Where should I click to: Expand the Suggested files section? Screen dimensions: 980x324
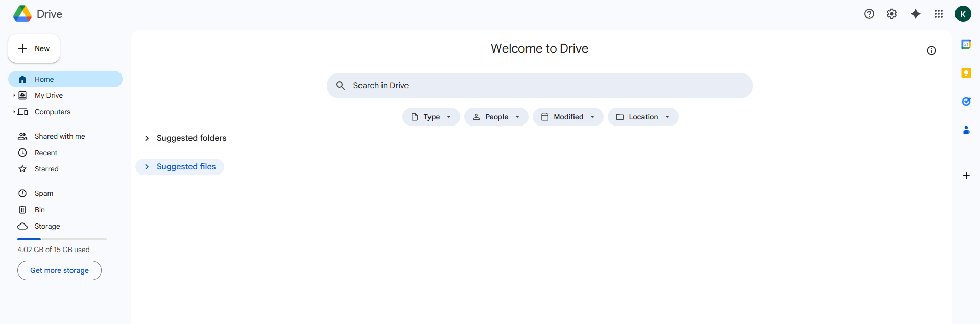(147, 167)
